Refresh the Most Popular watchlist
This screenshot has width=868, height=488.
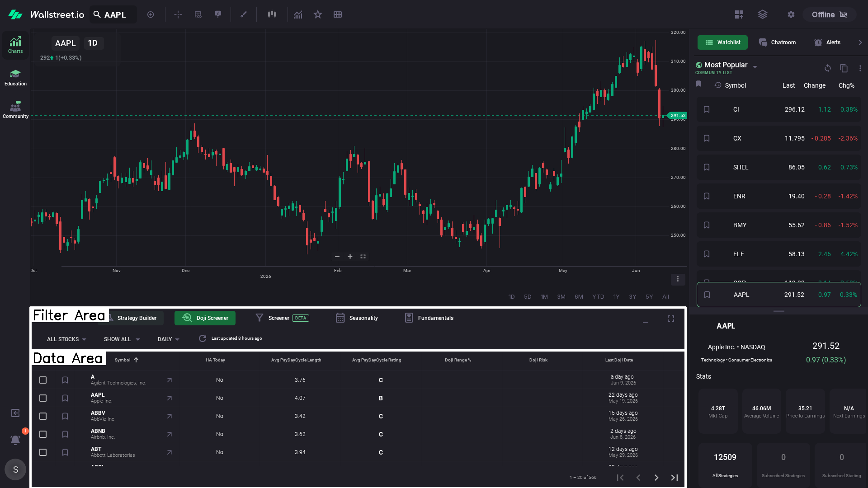[828, 68]
